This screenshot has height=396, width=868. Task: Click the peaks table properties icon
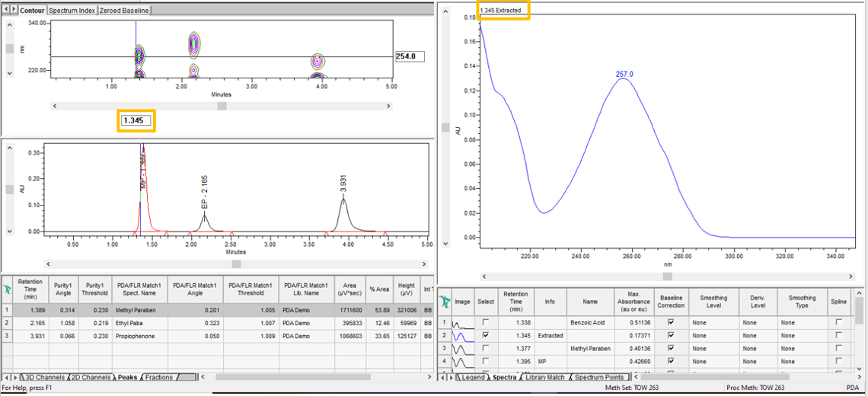pos(7,289)
